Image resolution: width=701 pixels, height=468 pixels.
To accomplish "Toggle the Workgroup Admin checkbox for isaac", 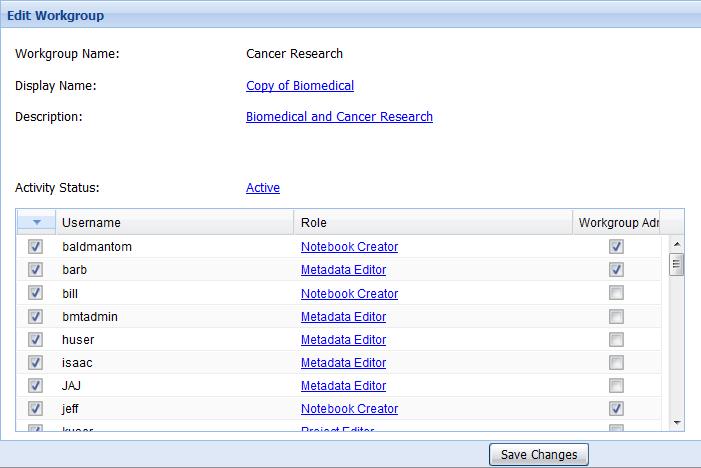I will (616, 362).
